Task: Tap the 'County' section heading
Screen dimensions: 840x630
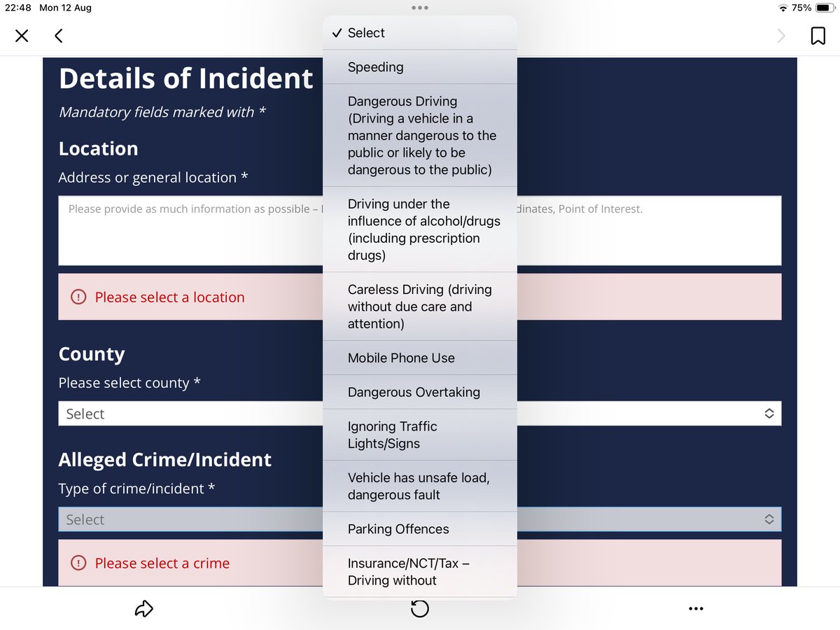Action: 92,354
